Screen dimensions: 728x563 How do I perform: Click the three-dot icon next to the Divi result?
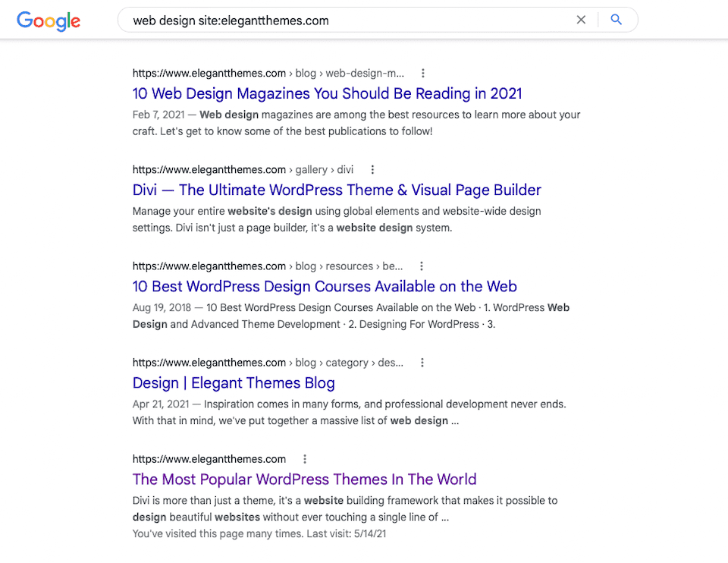click(372, 169)
